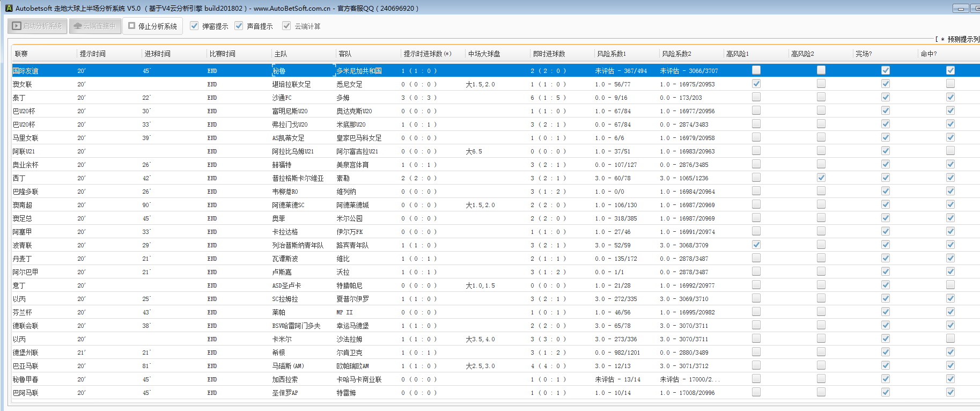The width and height of the screenshot is (980, 411).
Task: Uncheck 高风险1 in the 澳女联 row
Action: click(x=756, y=84)
